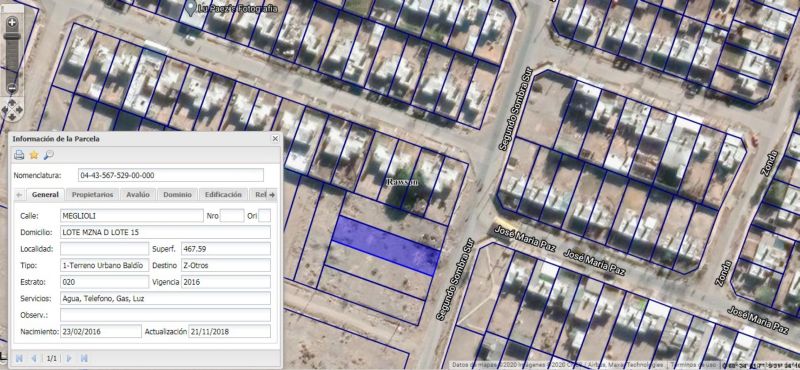Focus the Ori input box
Screen dimensions: 800x370
(264, 216)
